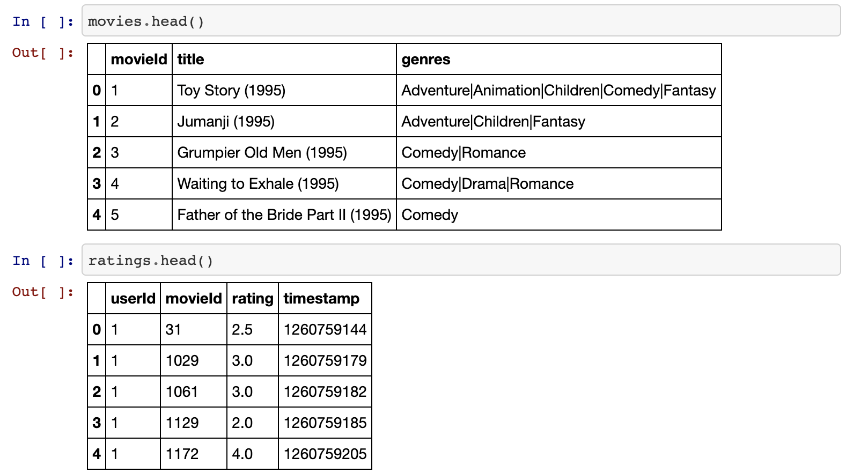
Task: Click the ratings.head() code cell
Action: [460, 261]
